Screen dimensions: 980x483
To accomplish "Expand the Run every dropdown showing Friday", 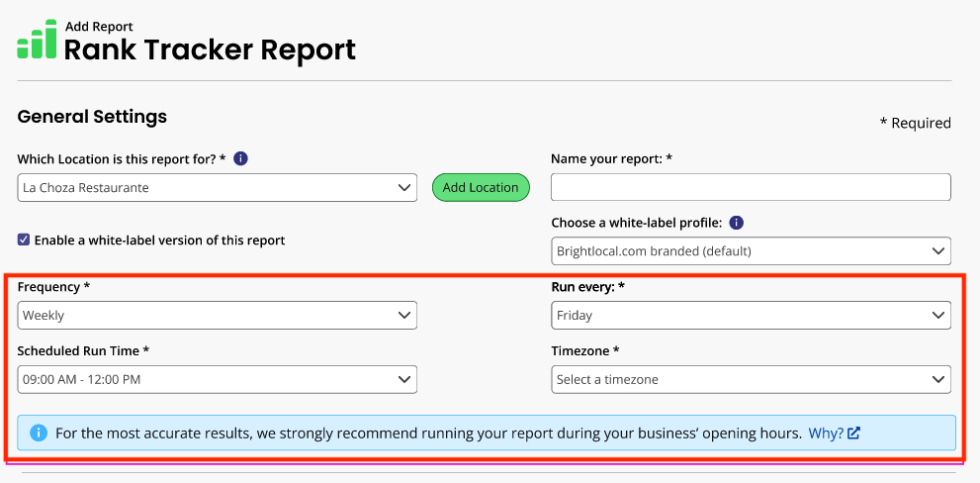I will pos(751,316).
